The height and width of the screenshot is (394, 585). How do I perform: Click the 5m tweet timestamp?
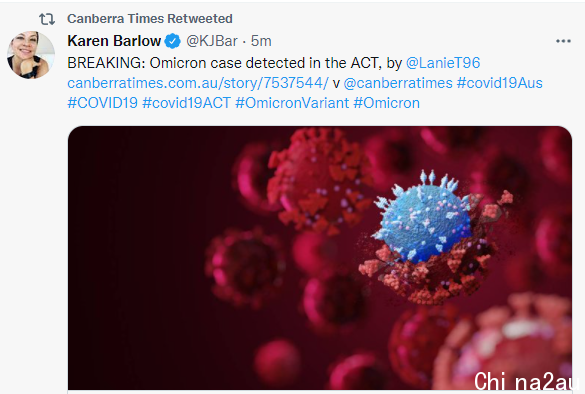coord(261,41)
